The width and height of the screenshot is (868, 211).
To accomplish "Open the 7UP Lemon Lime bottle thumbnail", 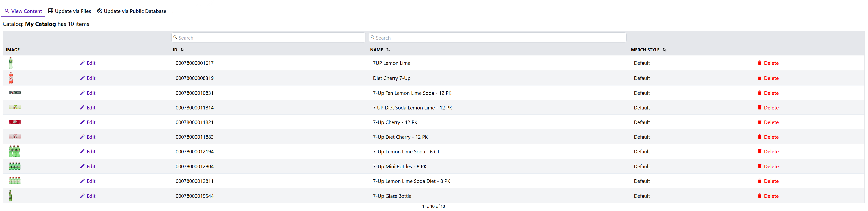I will pyautogui.click(x=11, y=63).
